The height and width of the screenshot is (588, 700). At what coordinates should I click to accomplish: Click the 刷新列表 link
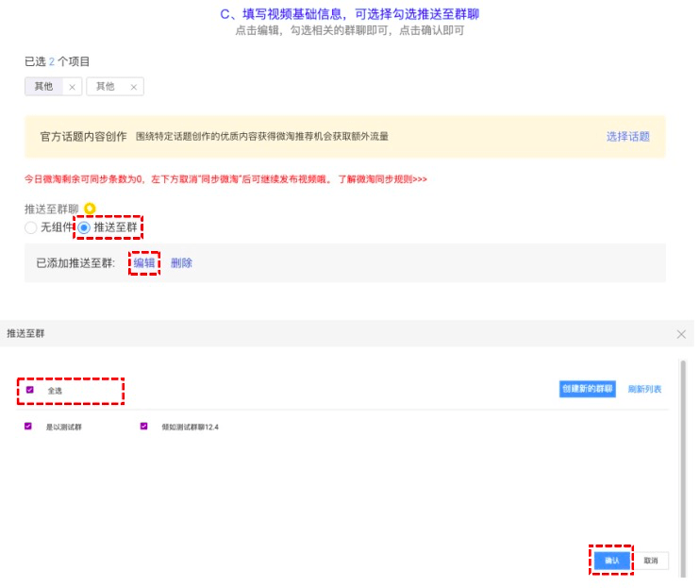[644, 389]
